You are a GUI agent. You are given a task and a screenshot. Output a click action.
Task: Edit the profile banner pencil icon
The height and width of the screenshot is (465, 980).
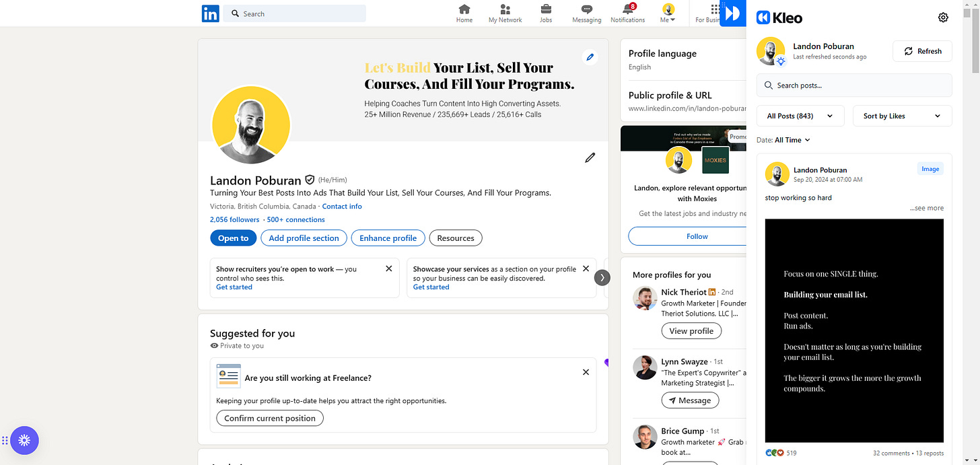coord(590,57)
